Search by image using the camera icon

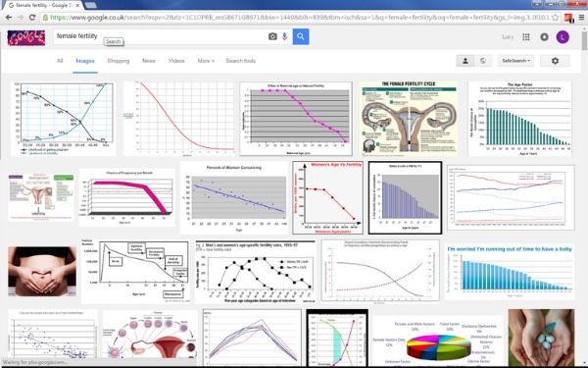click(272, 36)
